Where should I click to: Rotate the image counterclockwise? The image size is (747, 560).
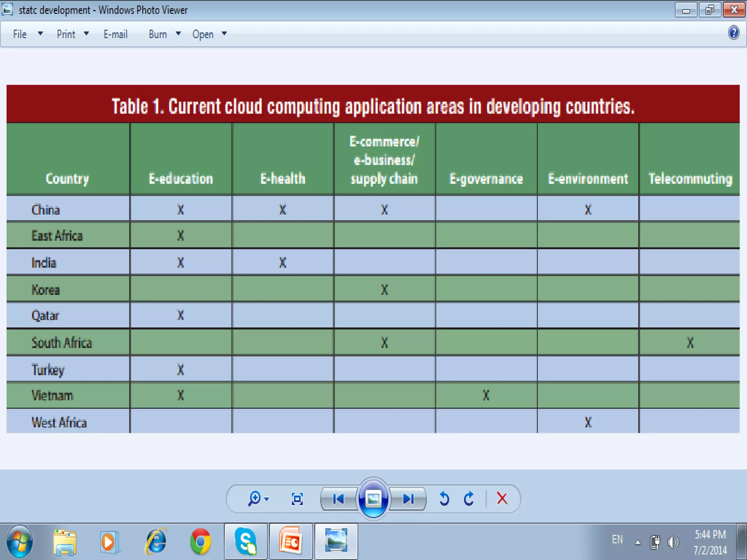(444, 499)
